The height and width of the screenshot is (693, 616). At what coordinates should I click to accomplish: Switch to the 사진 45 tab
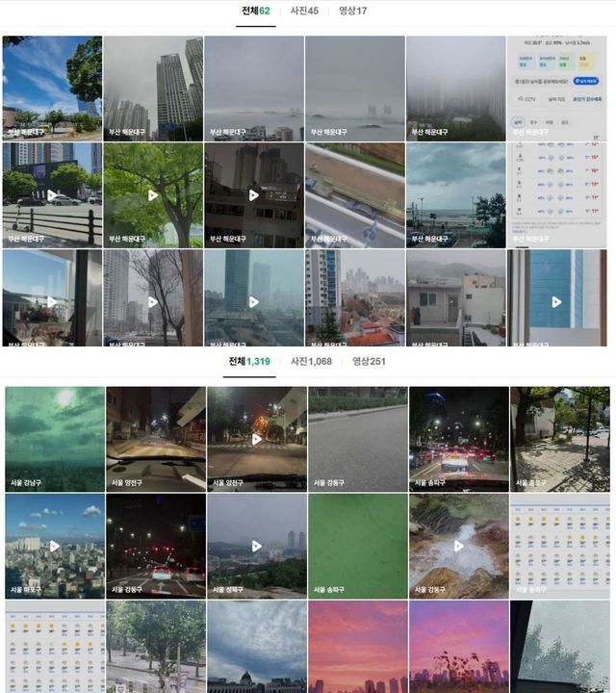pos(304,12)
